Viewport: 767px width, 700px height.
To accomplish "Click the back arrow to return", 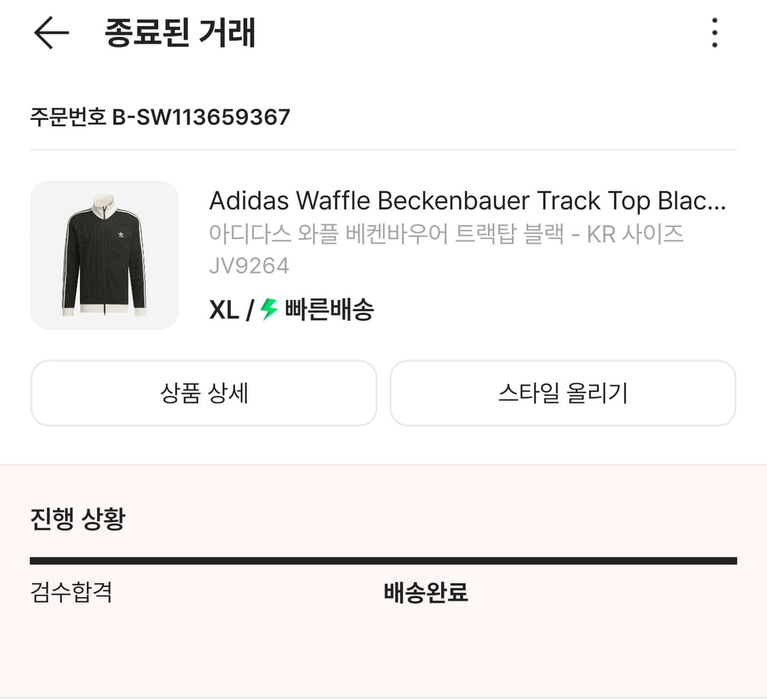I will [49, 33].
